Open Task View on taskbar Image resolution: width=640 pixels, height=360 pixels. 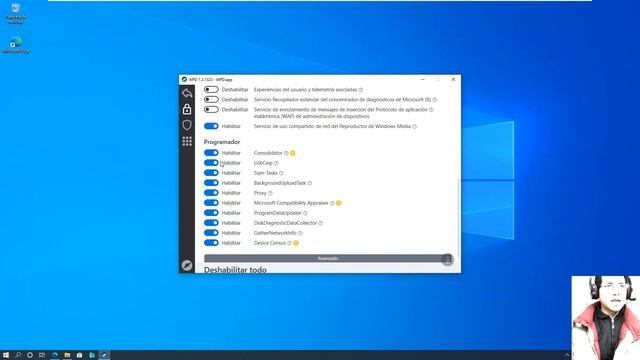tap(42, 355)
